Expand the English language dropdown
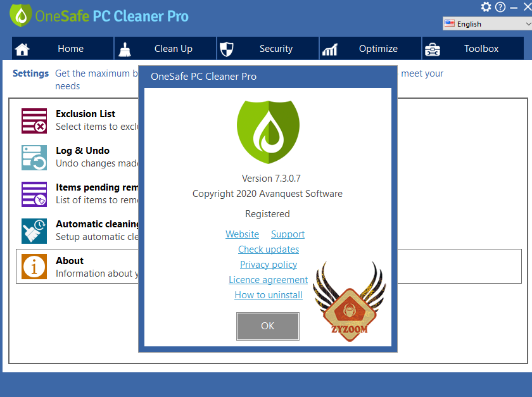 pos(487,24)
